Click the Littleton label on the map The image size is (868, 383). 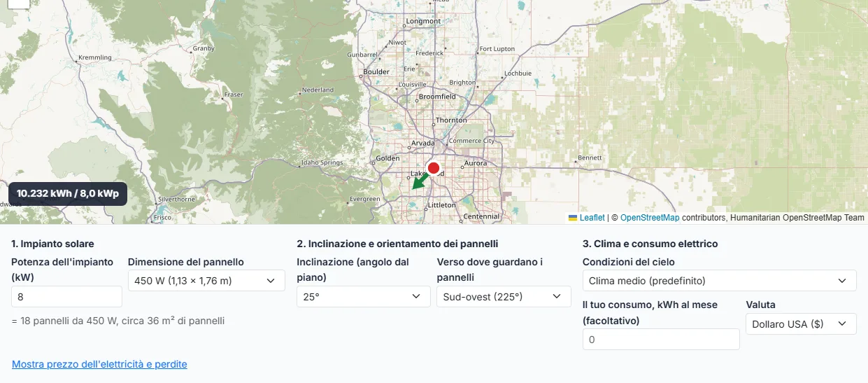coord(441,205)
